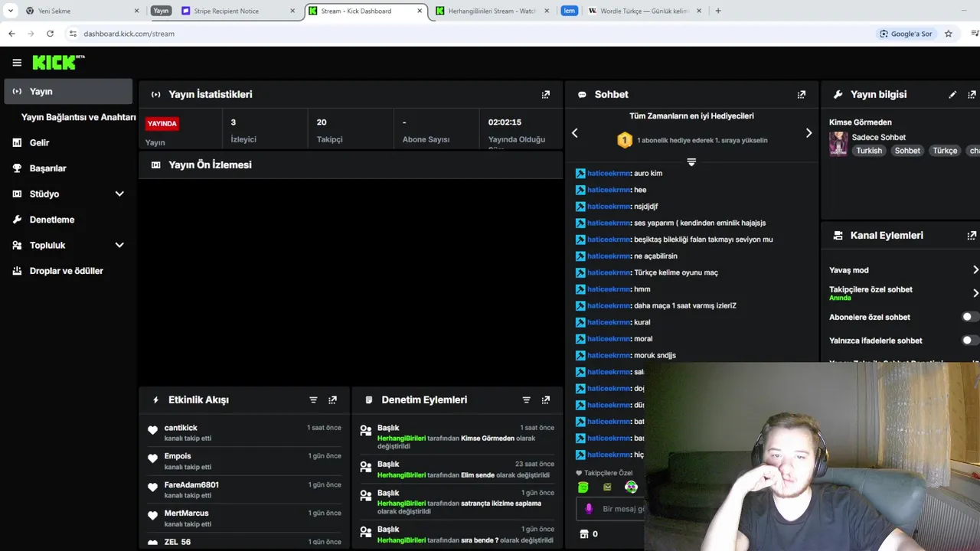Image resolution: width=980 pixels, height=551 pixels.
Task: Click the Sadece Sohbet category thumbnail
Action: coord(838,143)
